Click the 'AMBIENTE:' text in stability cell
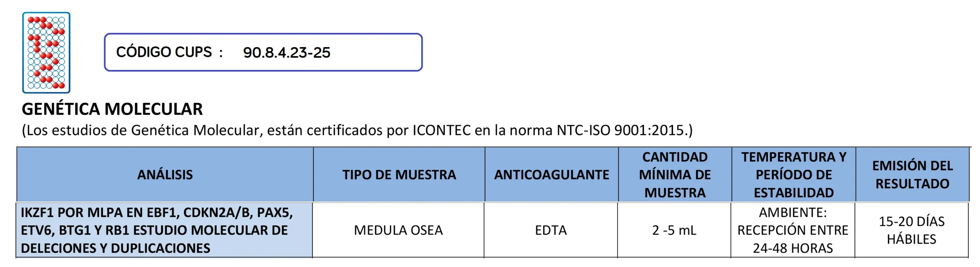The image size is (980, 267). point(793,213)
